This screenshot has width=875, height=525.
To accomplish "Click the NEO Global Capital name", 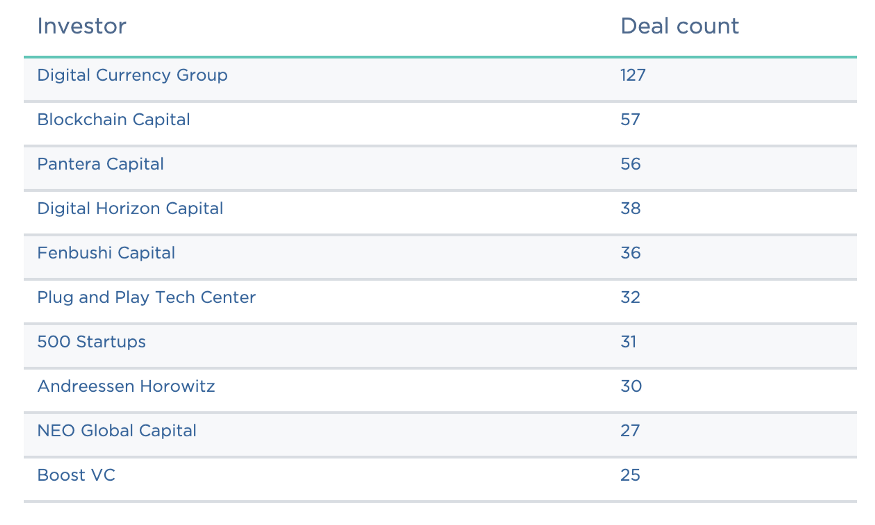I will click(117, 431).
